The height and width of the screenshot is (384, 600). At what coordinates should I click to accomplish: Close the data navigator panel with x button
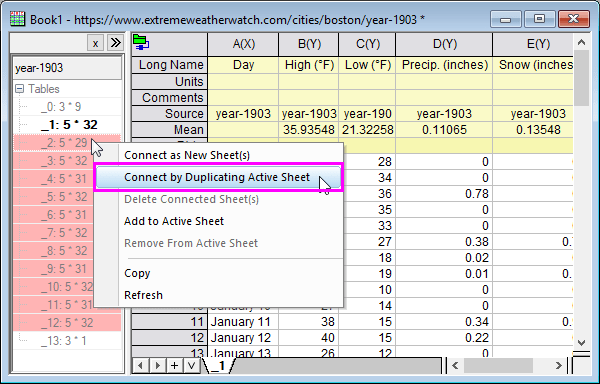click(x=95, y=43)
